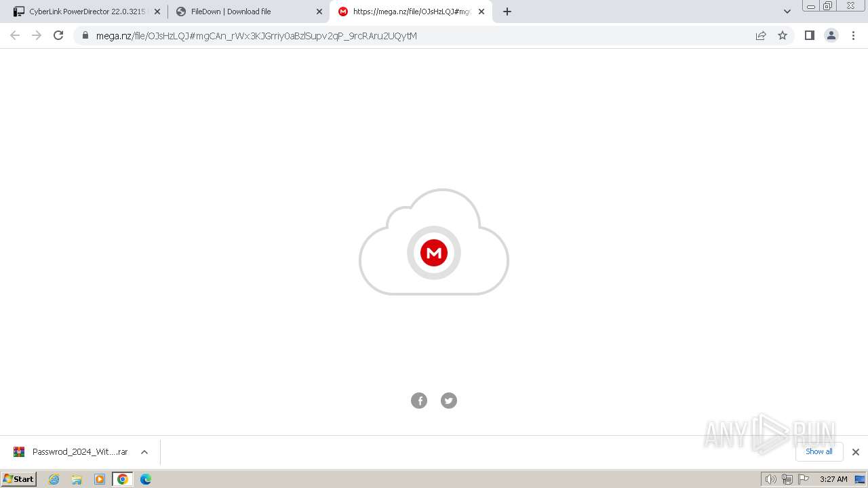Expand the download item options chevron
Image resolution: width=868 pixels, height=488 pixels.
144,452
